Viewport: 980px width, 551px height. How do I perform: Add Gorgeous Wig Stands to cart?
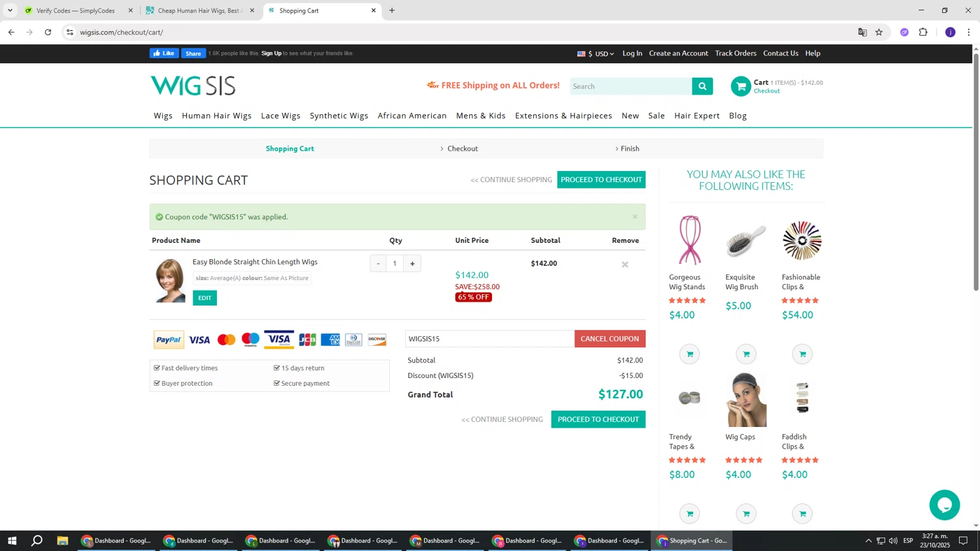[x=689, y=354]
